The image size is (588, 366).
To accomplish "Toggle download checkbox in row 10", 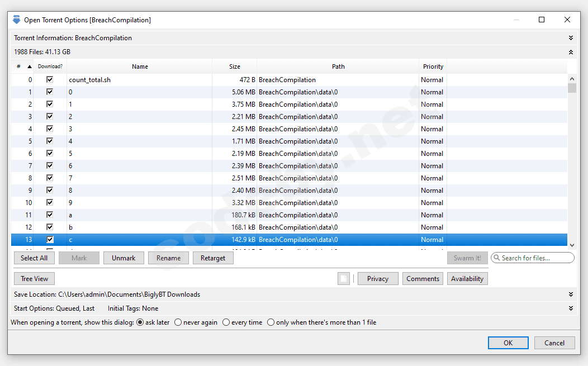I will tap(50, 202).
